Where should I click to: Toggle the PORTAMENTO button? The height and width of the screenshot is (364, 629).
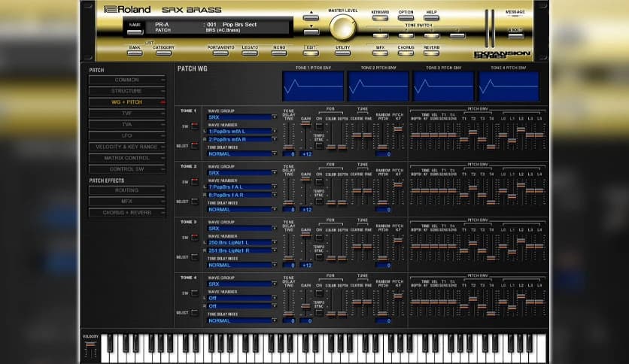220,53
